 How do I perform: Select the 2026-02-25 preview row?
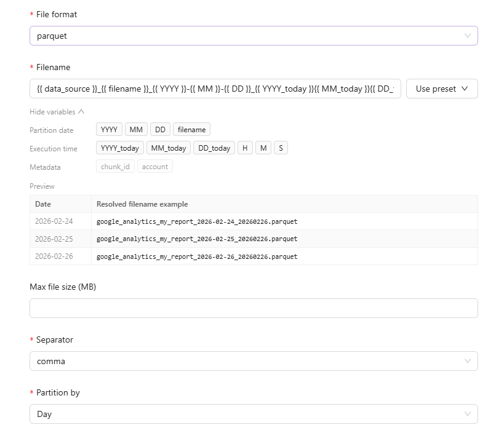tap(253, 239)
